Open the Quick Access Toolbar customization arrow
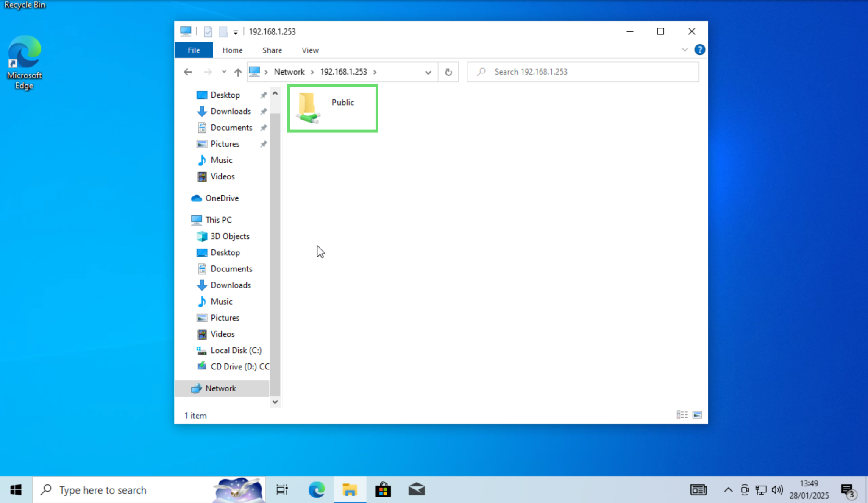Viewport: 868px width, 503px height. point(236,31)
